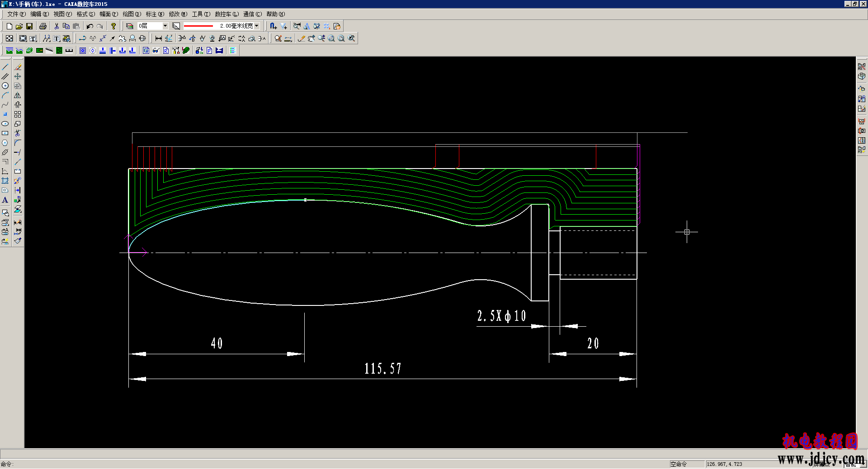The width and height of the screenshot is (868, 469).
Task: Open the 视图(V) menu
Action: coord(63,14)
